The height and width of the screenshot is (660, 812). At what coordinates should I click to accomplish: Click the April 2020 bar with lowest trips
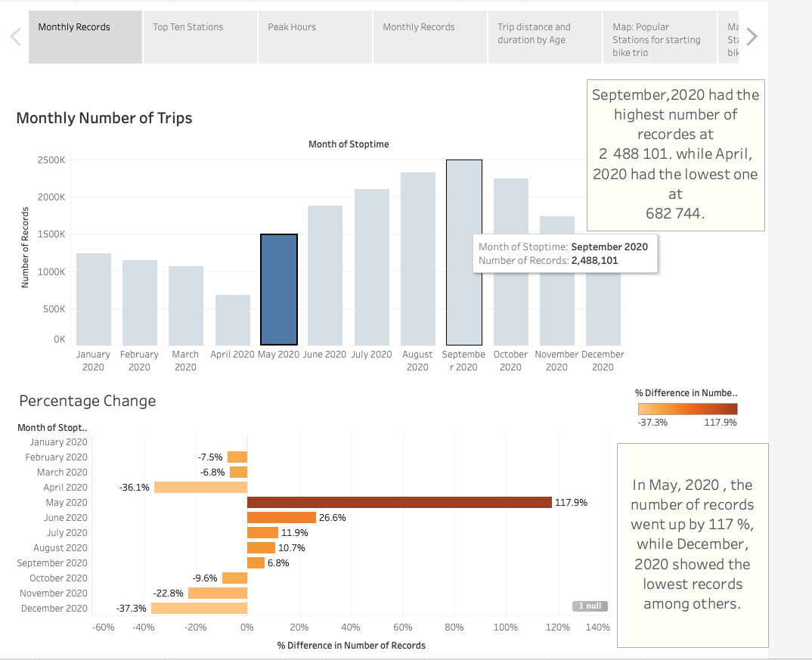(232, 318)
